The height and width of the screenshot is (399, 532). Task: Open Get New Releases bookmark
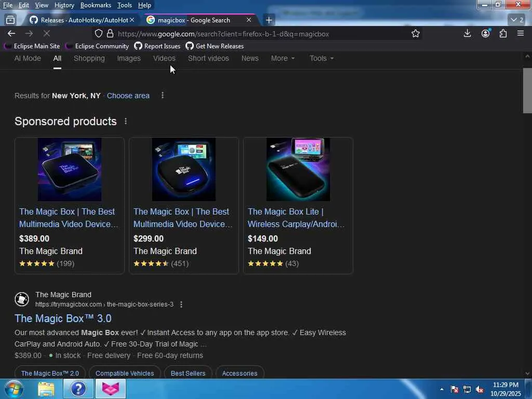click(x=215, y=46)
